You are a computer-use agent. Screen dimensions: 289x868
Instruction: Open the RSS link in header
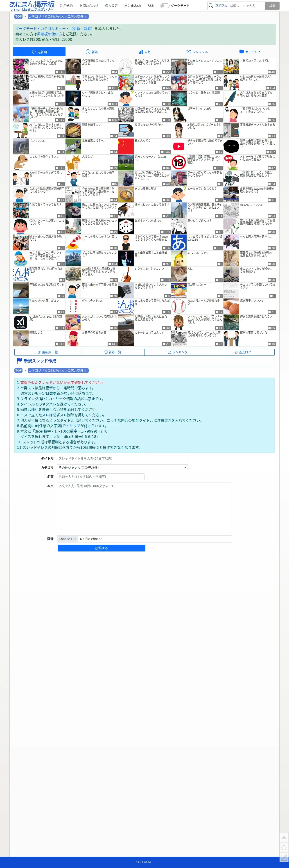151,6
